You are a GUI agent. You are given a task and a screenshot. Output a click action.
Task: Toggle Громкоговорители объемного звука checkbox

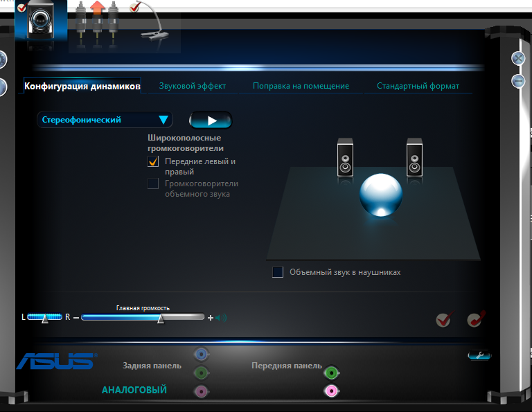(153, 183)
